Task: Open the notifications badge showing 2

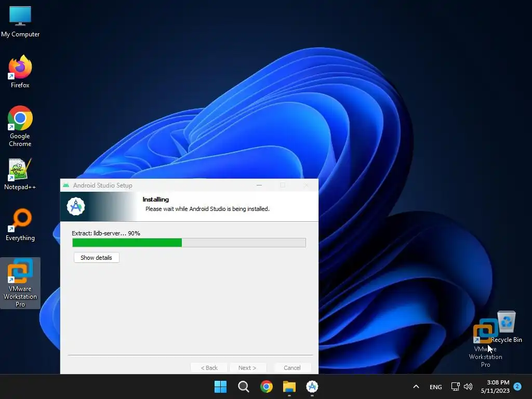Action: coord(517,387)
